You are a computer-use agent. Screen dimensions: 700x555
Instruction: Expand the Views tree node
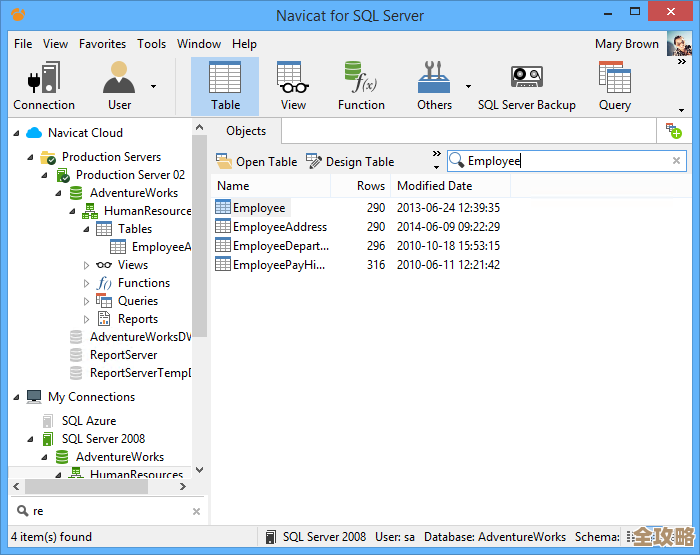[x=87, y=265]
